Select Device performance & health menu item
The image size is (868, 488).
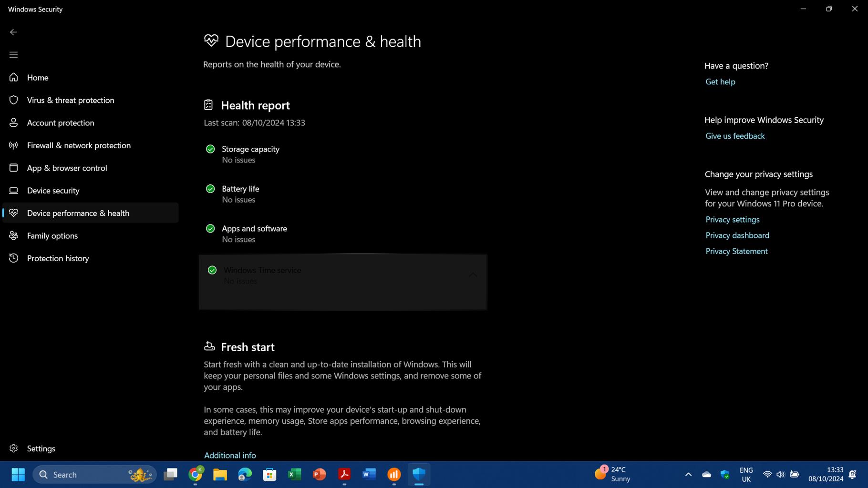click(78, 213)
